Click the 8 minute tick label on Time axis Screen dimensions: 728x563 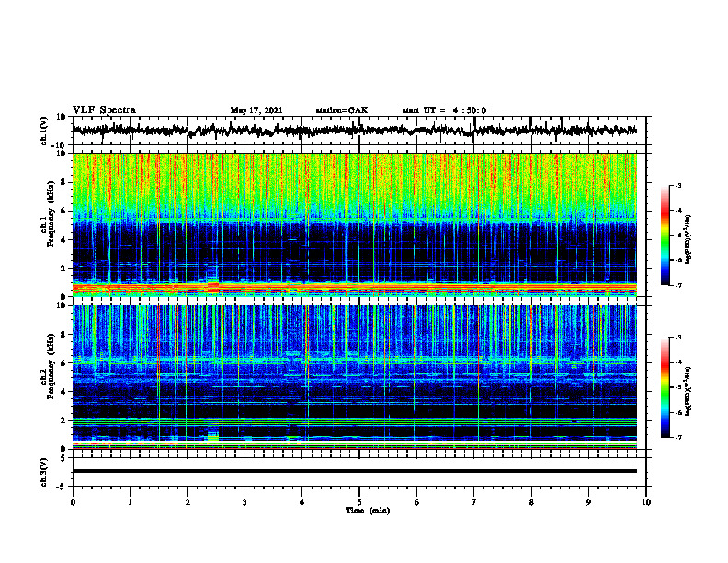click(531, 502)
